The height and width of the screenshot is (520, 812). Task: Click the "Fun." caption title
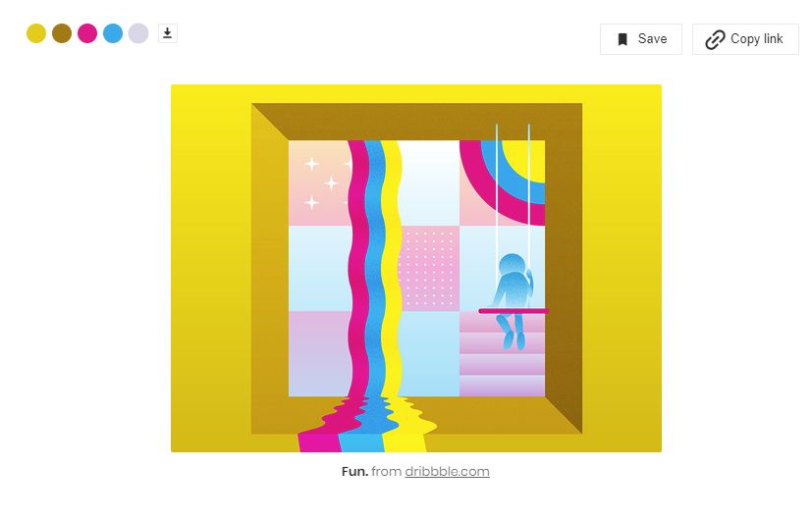(x=354, y=471)
